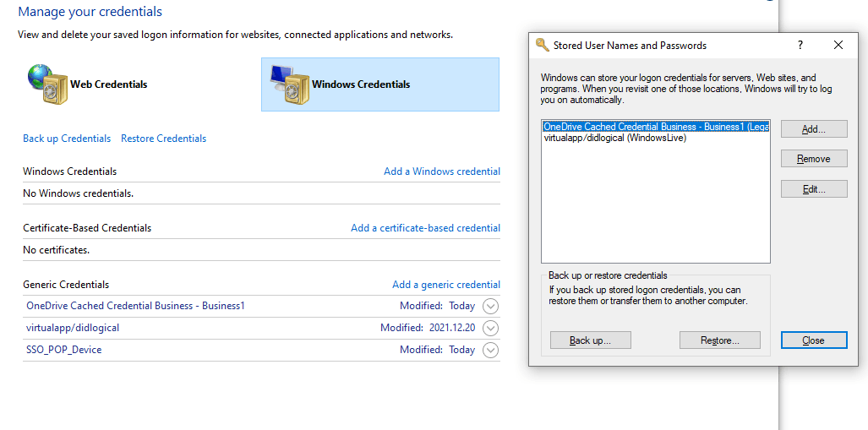This screenshot has height=430, width=868.
Task: Click Add a generic credential
Action: [x=446, y=285]
